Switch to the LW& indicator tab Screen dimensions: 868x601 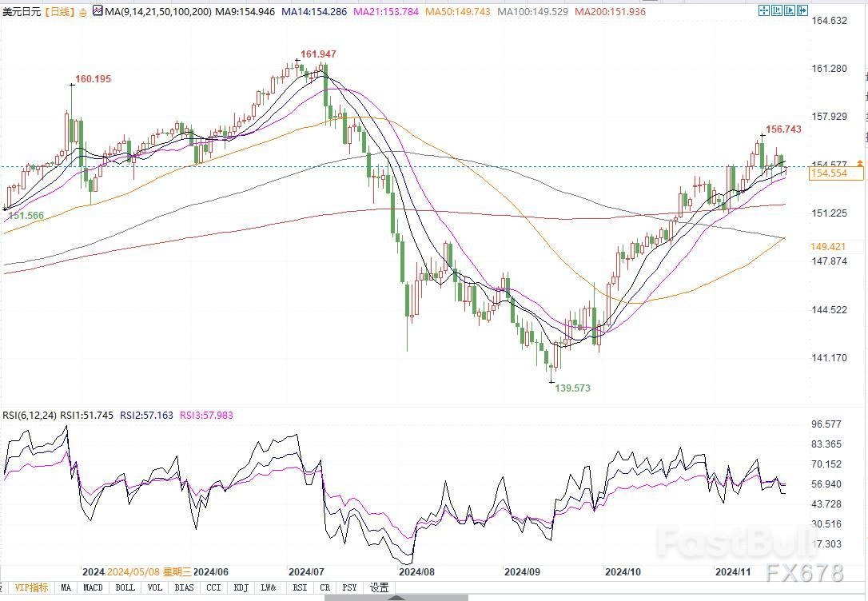[x=269, y=587]
